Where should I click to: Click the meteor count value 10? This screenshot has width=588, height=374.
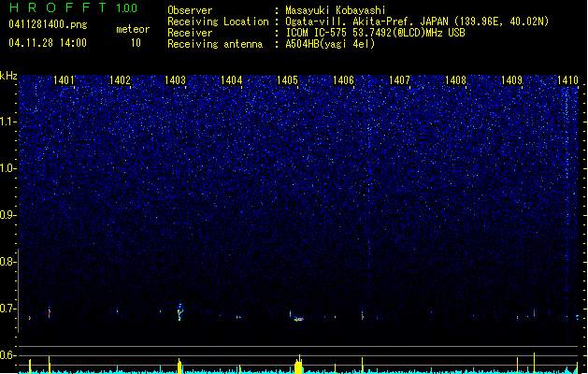[136, 43]
